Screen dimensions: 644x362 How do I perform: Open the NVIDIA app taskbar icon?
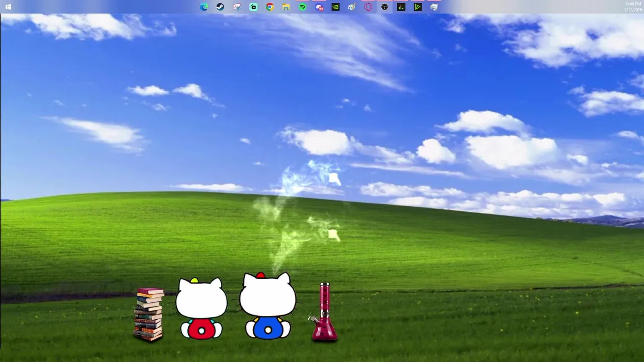coord(335,7)
